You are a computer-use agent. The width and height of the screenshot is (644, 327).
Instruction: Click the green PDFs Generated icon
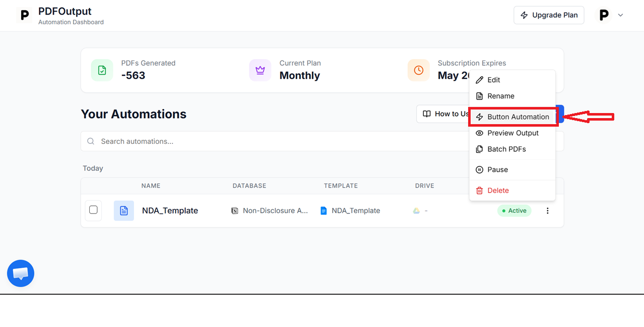tap(102, 70)
